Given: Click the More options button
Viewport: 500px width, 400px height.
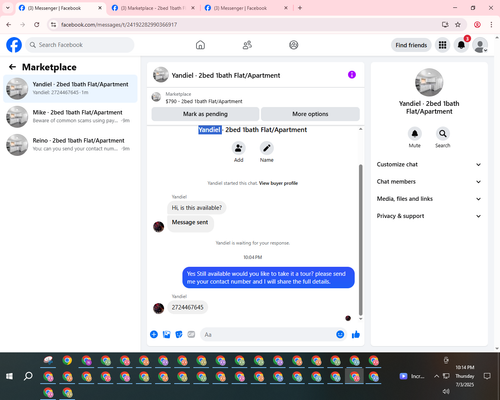Looking at the screenshot, I should [x=310, y=114].
